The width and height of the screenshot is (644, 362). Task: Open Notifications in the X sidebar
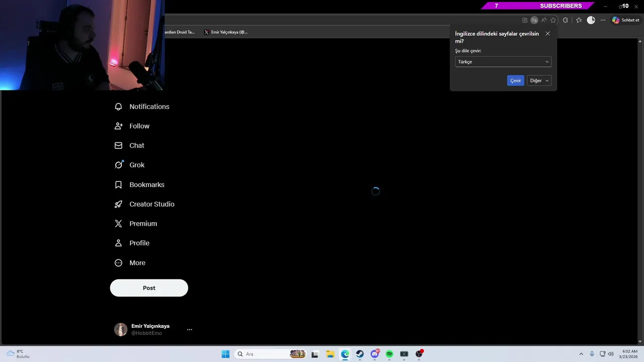(x=142, y=107)
